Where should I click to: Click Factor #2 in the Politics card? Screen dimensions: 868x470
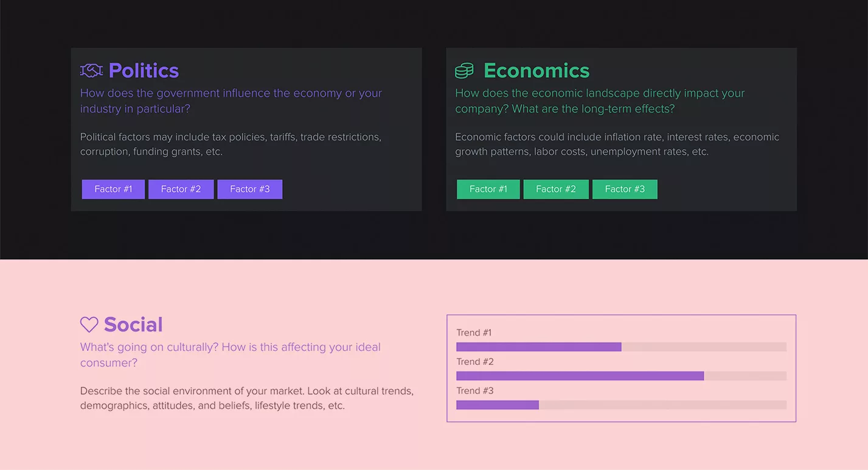181,189
